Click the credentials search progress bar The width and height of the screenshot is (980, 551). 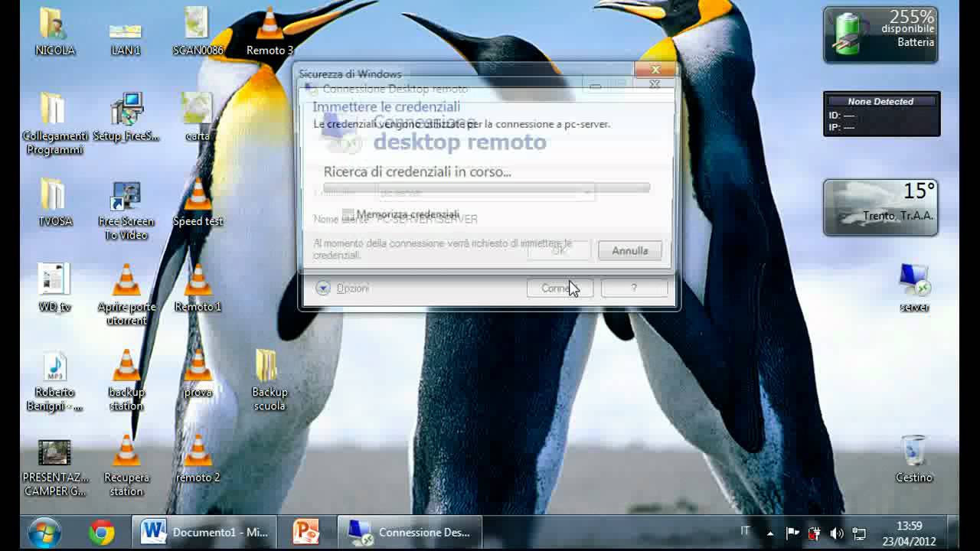pyautogui.click(x=487, y=187)
